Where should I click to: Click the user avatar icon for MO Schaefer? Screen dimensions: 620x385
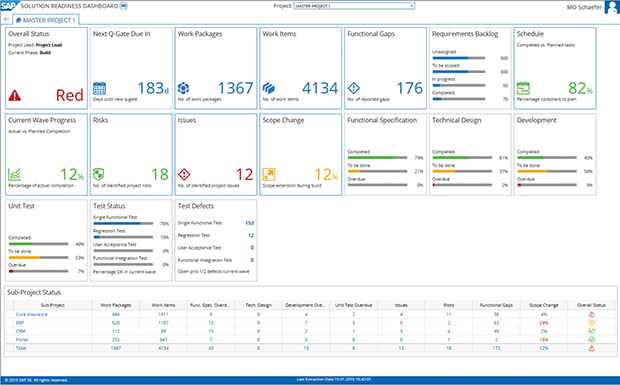click(x=611, y=7)
